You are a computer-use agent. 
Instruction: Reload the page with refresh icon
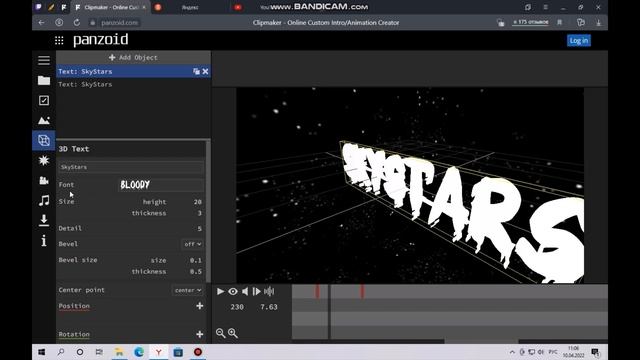(x=77, y=23)
